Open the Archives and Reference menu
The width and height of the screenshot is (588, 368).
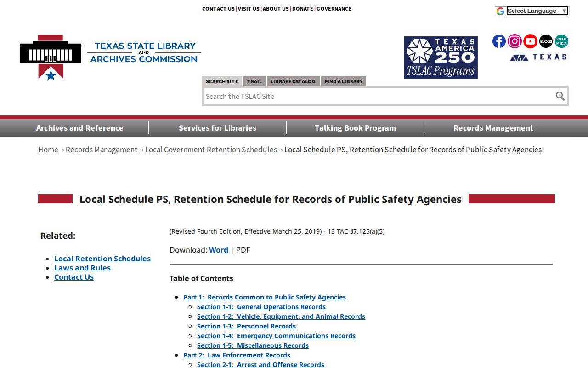(x=80, y=128)
